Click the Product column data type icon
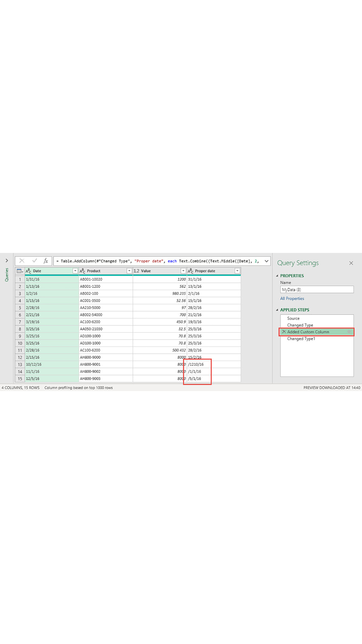 (x=82, y=271)
